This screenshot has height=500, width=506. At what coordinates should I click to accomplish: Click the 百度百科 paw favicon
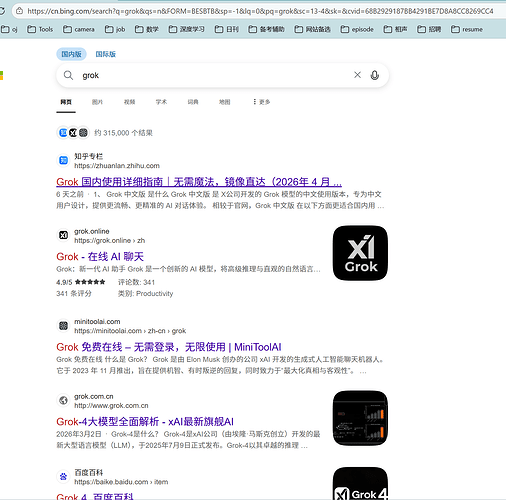pyautogui.click(x=63, y=477)
